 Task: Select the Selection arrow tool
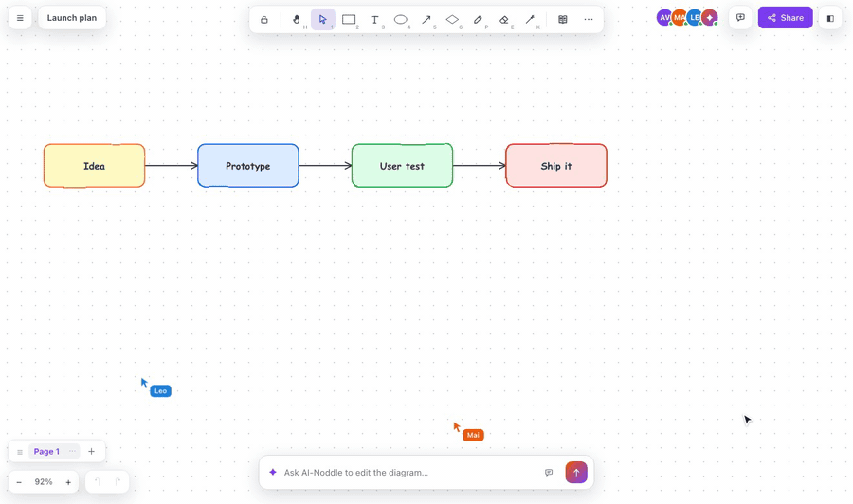pyautogui.click(x=323, y=20)
